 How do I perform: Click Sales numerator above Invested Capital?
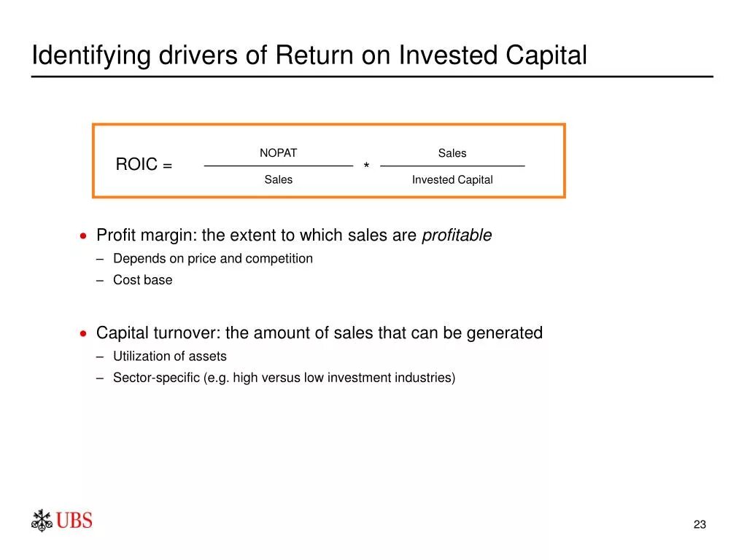452,153
